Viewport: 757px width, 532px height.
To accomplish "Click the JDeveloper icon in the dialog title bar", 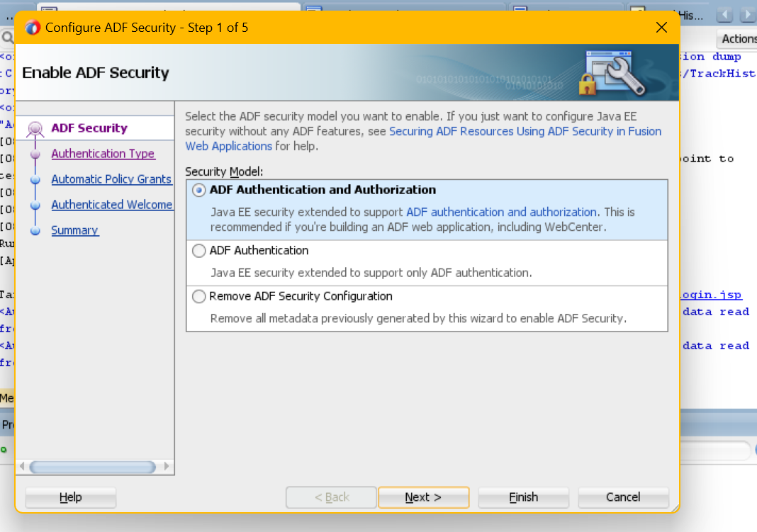I will (x=33, y=28).
